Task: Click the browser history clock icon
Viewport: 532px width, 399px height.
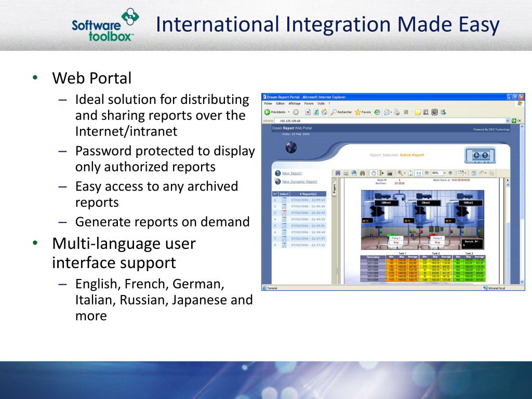Action: pos(377,112)
